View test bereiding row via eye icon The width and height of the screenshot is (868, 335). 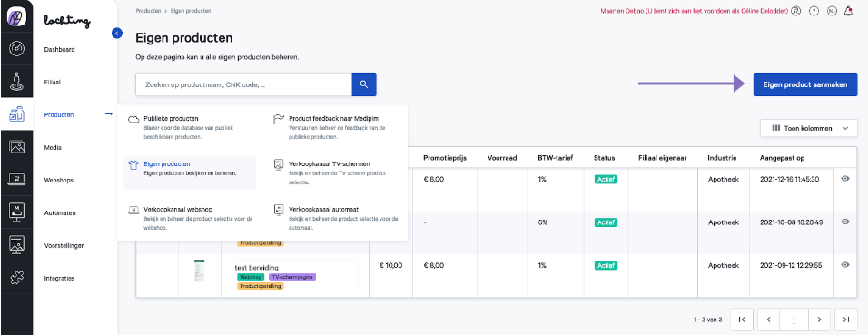click(844, 265)
